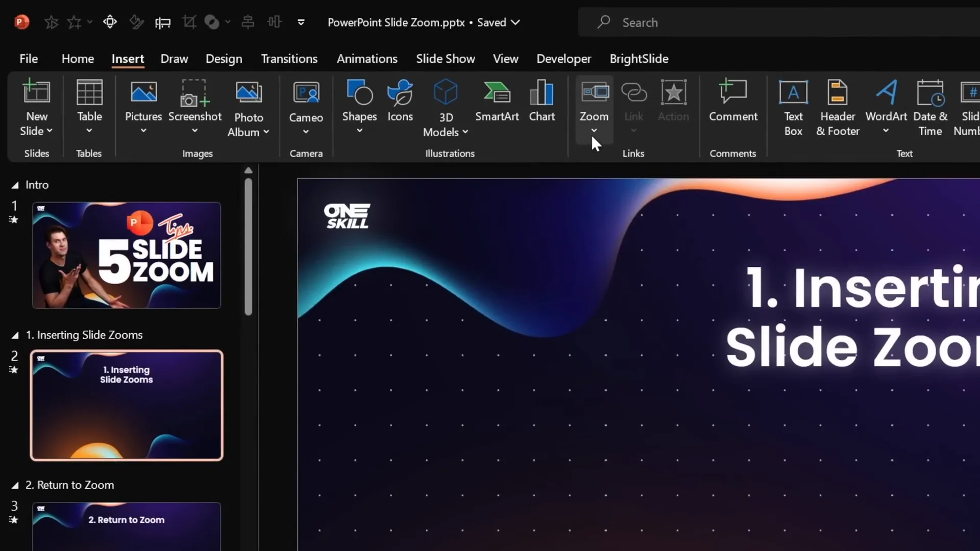Open the Shapes gallery dropdown arrow
The width and height of the screenshot is (980, 551).
(359, 131)
